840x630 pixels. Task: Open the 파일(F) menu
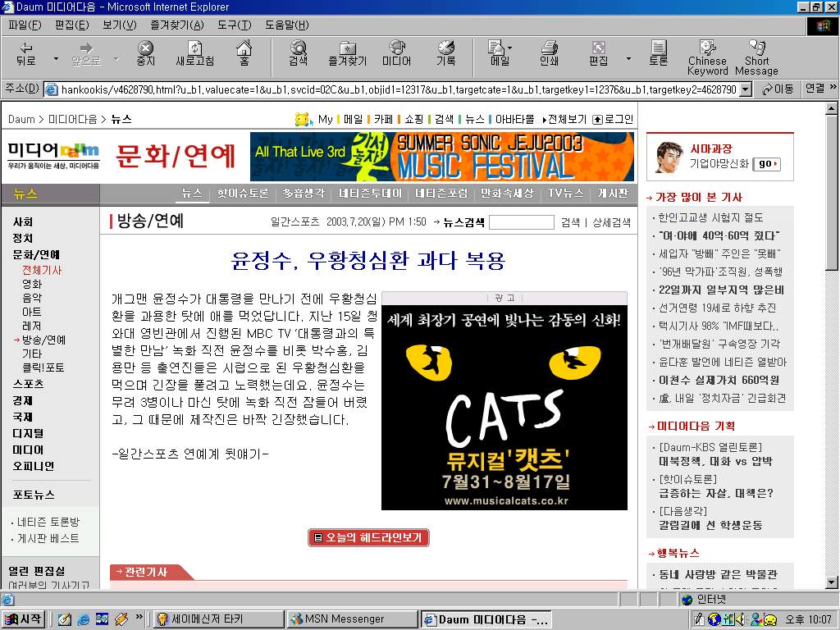click(25, 25)
